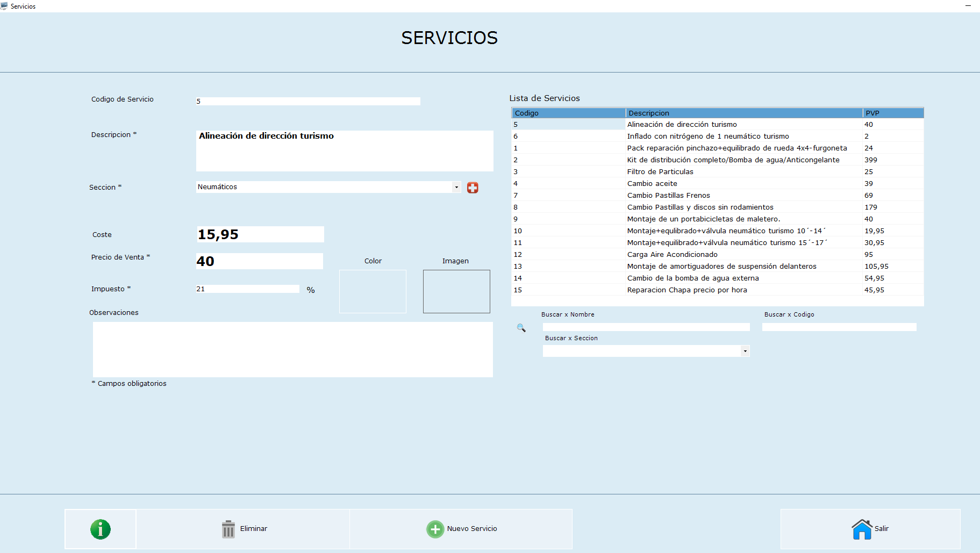This screenshot has width=980, height=553.
Task: Click the Servicios app icon in title bar
Action: (x=4, y=6)
